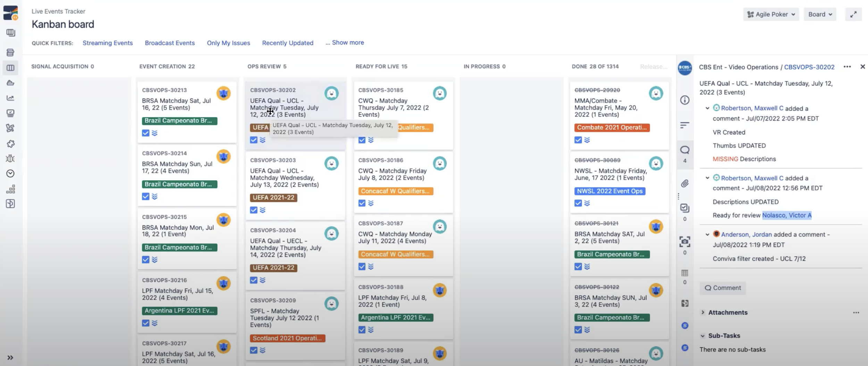Image resolution: width=868 pixels, height=366 pixels.
Task: Click task checkbox icon on CBSVOPS-29920
Action: (578, 140)
